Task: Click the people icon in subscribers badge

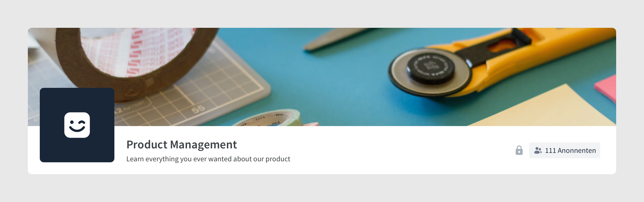Action: coord(538,150)
